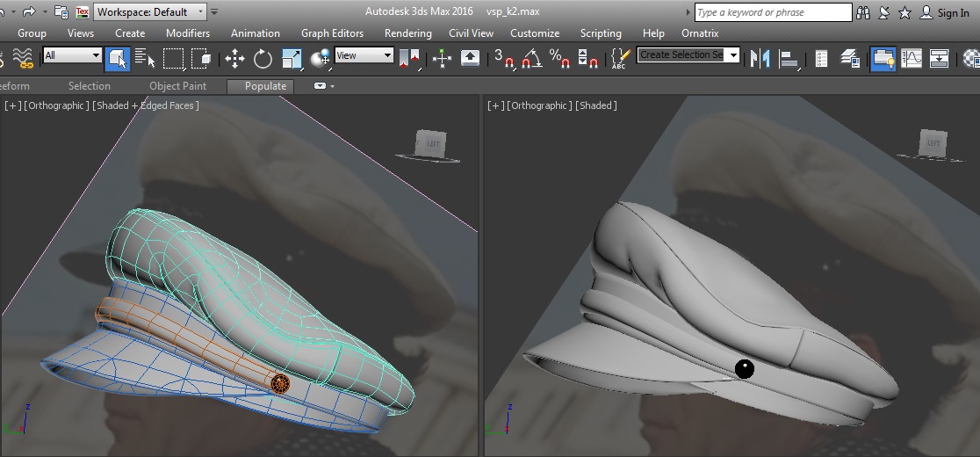Open the Curve Editor from toolbar
Viewport: 980px width, 457px height.
912,59
